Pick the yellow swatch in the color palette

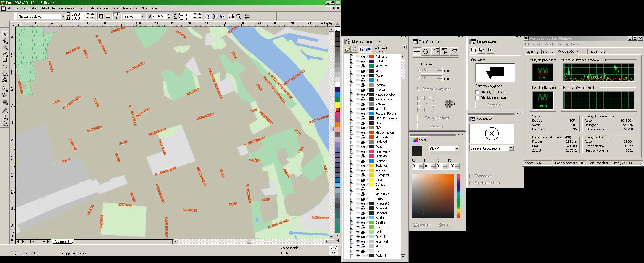click(337, 105)
